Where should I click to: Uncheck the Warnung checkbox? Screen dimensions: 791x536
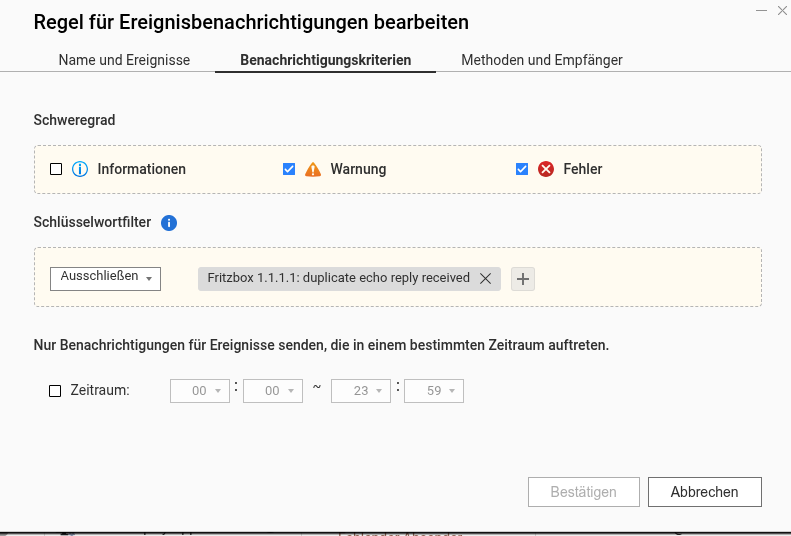(x=289, y=169)
